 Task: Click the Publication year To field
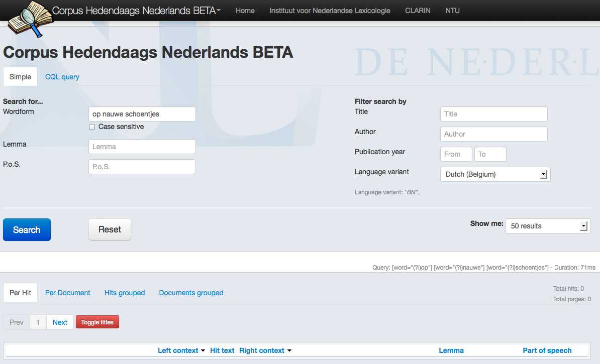(x=490, y=154)
